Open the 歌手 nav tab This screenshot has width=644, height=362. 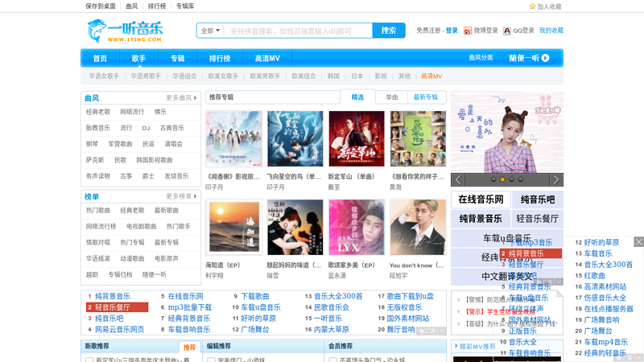pos(138,58)
